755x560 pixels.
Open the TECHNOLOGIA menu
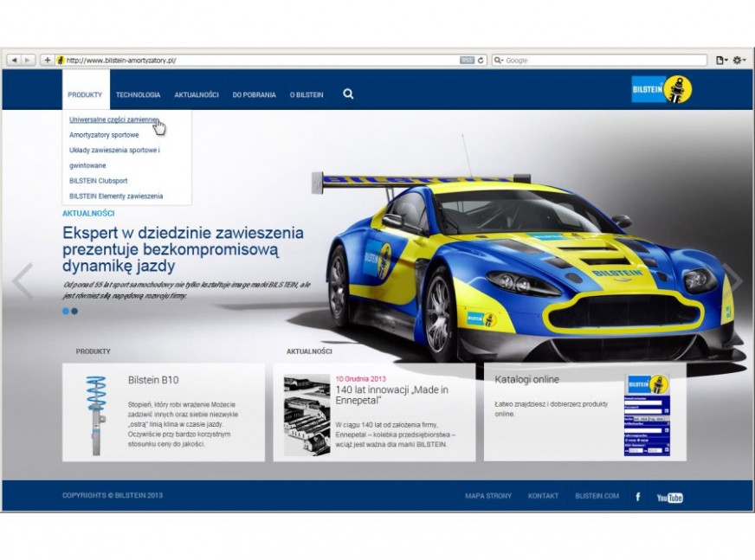[139, 95]
